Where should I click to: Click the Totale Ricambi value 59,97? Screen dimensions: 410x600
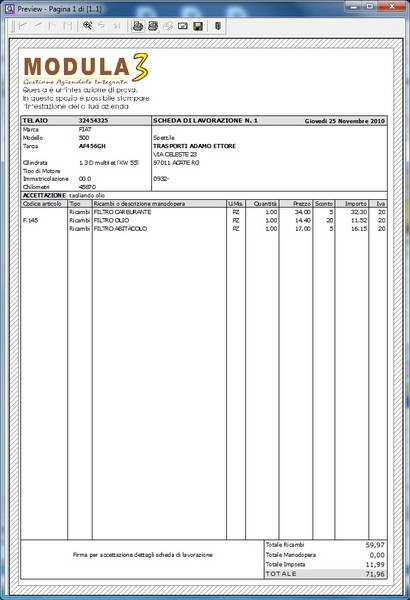(x=375, y=545)
